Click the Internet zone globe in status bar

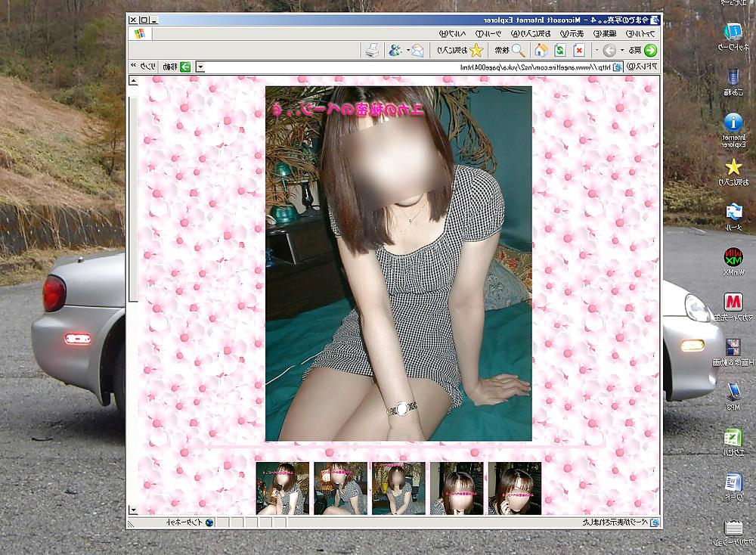pos(209,522)
